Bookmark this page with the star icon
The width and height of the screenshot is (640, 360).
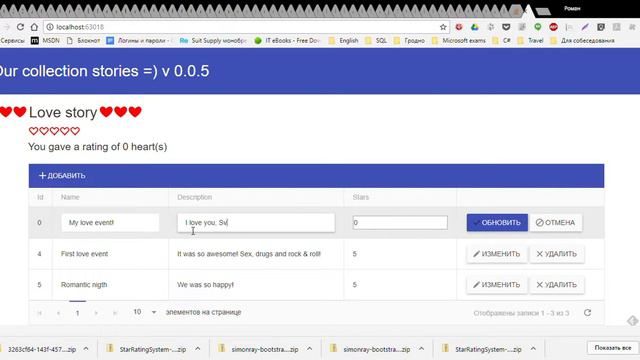443,27
